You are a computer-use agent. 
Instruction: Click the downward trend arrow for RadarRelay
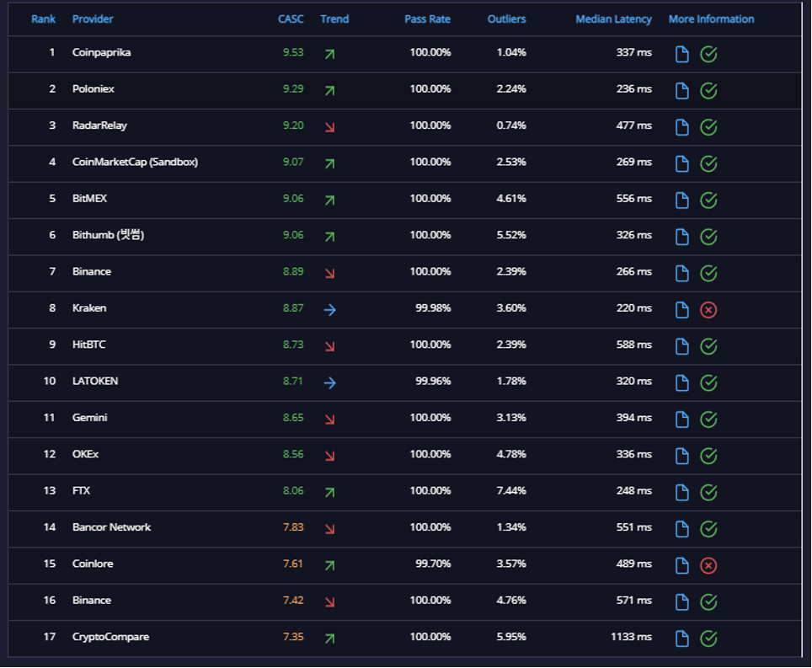[329, 127]
